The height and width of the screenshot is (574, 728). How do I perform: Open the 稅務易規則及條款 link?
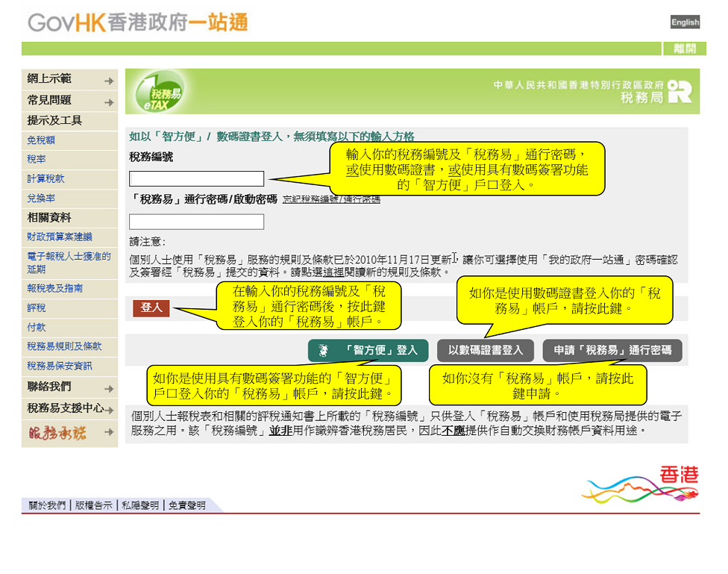pyautogui.click(x=64, y=347)
